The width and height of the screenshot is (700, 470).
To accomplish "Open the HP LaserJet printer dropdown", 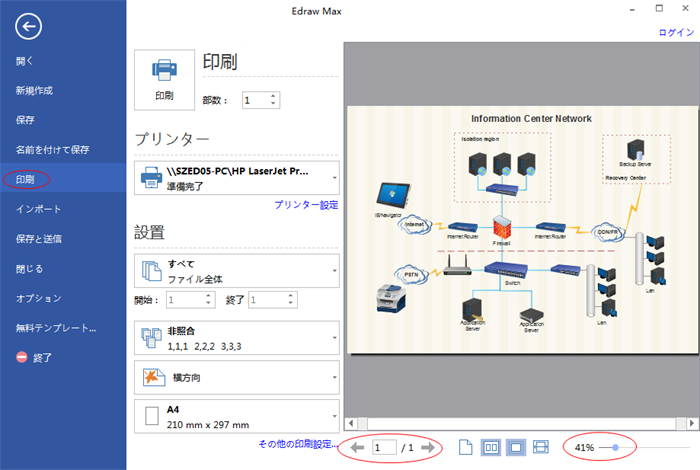I will pyautogui.click(x=236, y=178).
